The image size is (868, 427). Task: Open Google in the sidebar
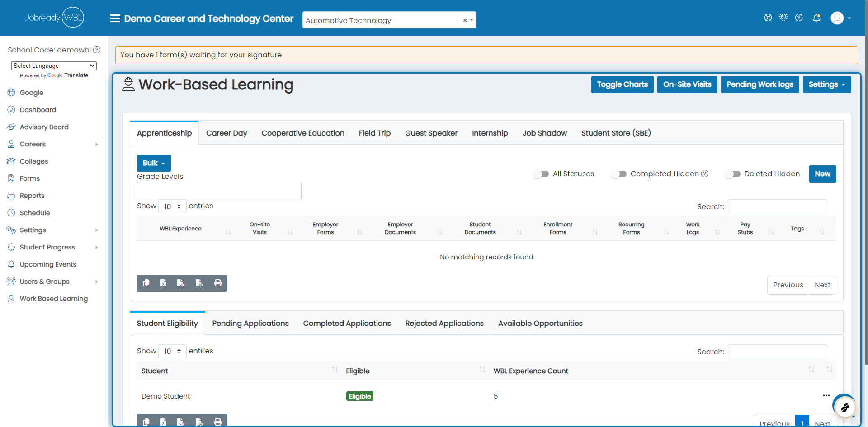pyautogui.click(x=32, y=93)
